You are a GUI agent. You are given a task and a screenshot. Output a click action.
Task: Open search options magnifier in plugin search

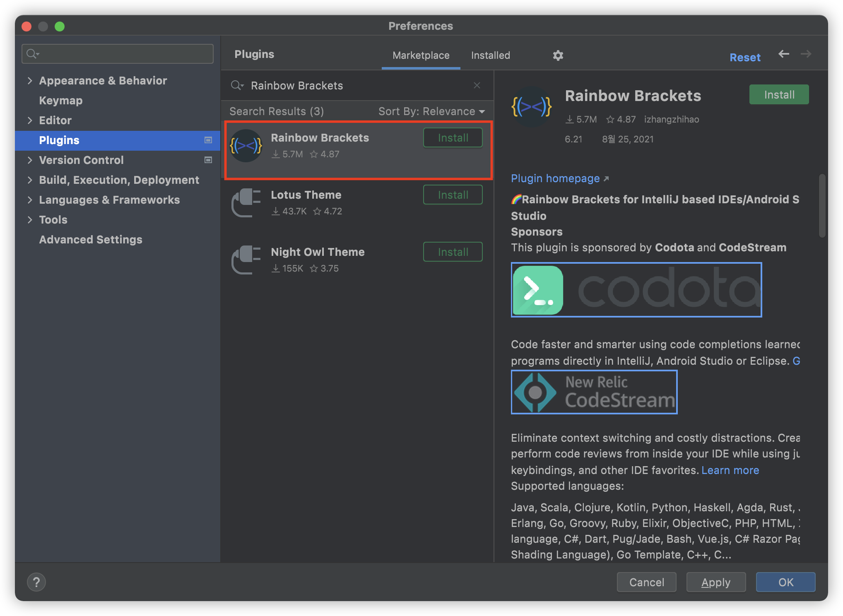(237, 85)
